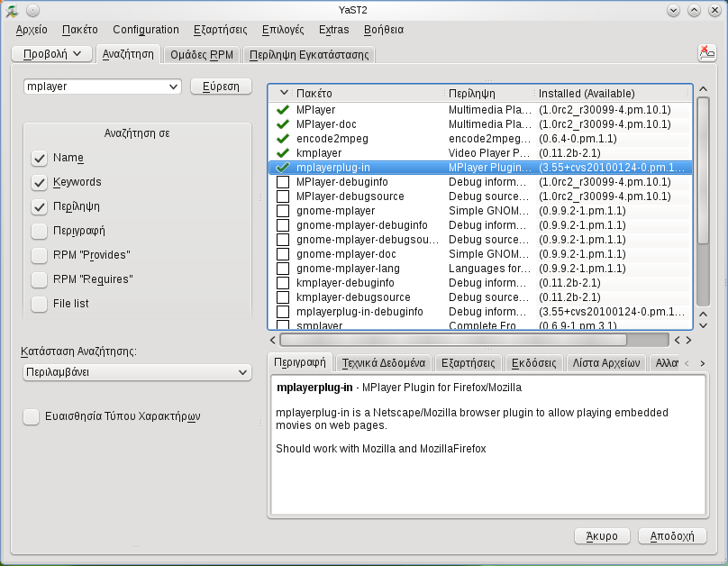Open the Εξαρτήσεις details tab

click(468, 363)
